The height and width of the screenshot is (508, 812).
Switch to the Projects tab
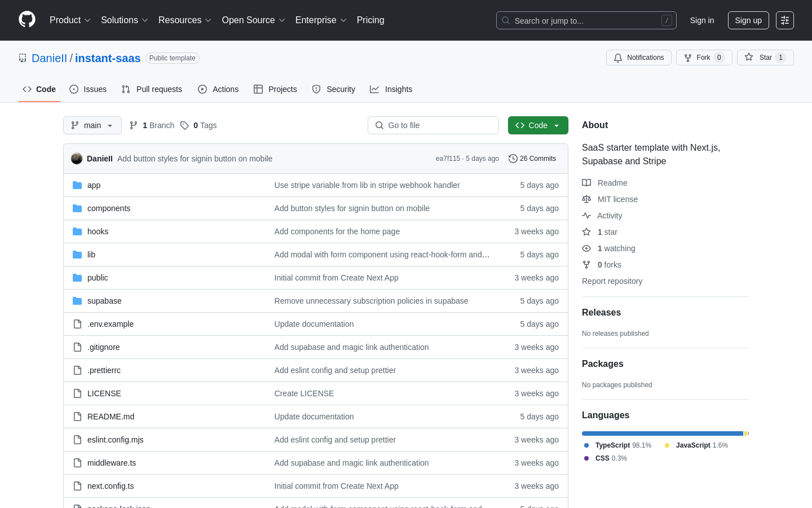tap(275, 89)
